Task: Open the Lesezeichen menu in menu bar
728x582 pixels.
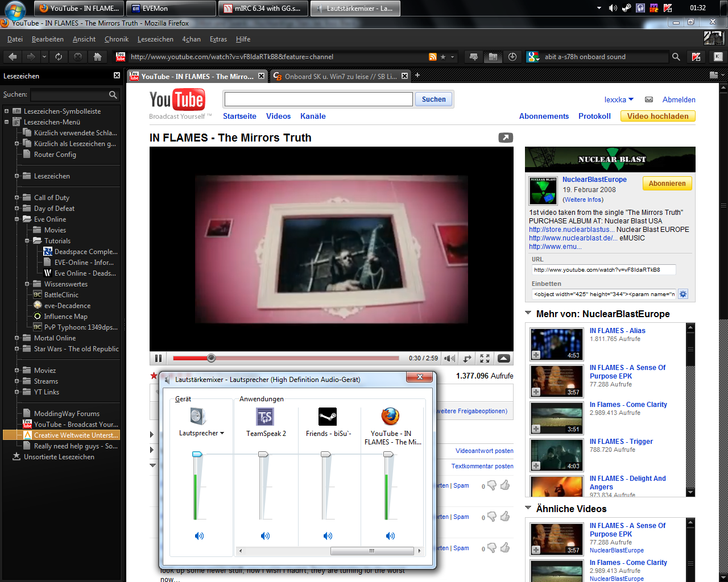Action: [x=155, y=39]
